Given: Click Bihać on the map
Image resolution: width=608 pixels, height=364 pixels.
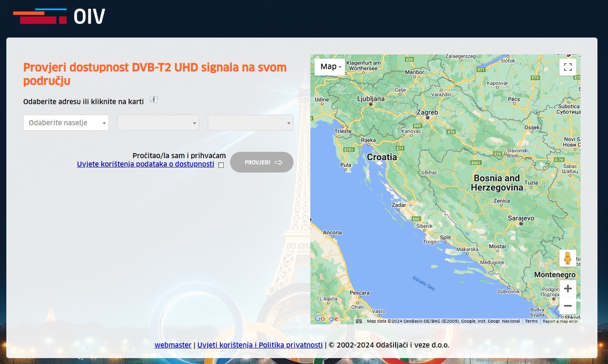Looking at the screenshot, I should pos(431,173).
